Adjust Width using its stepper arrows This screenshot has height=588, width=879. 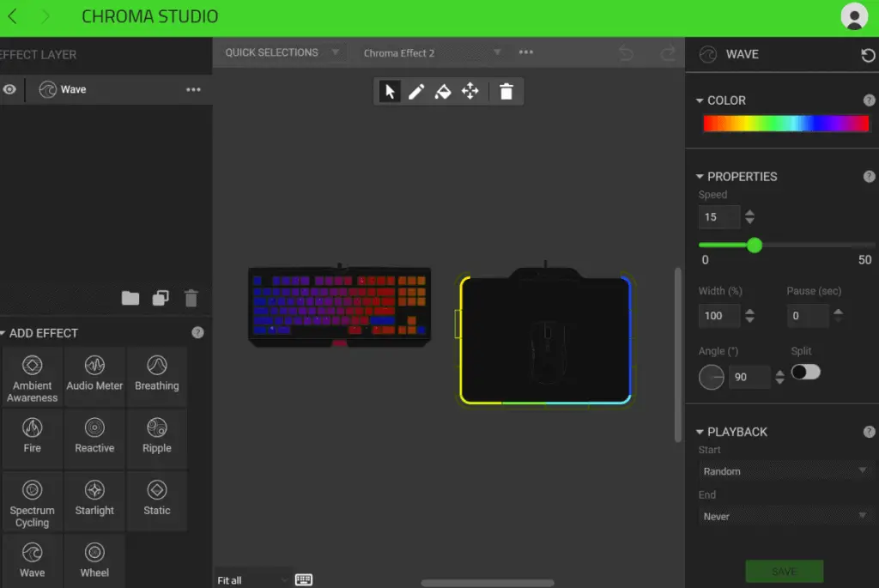749,316
